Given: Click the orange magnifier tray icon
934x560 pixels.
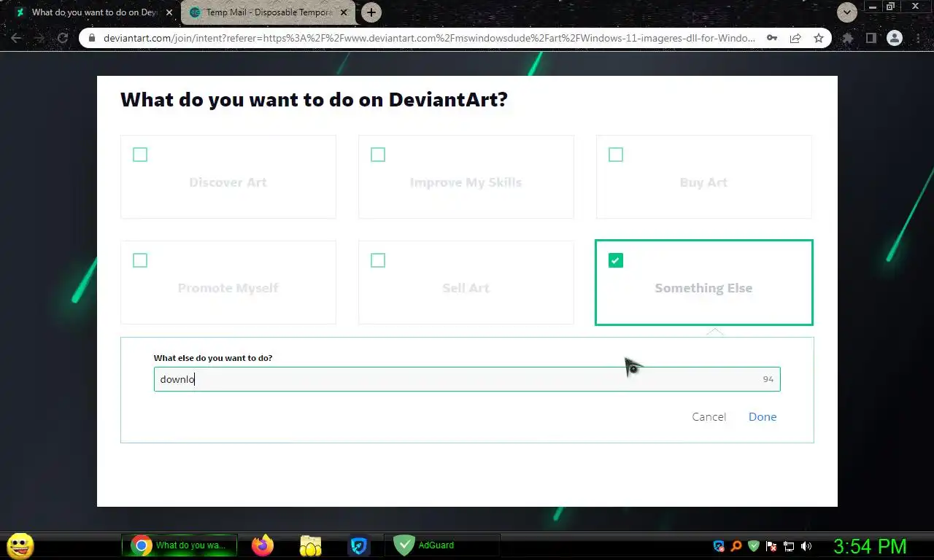Looking at the screenshot, I should [x=736, y=545].
